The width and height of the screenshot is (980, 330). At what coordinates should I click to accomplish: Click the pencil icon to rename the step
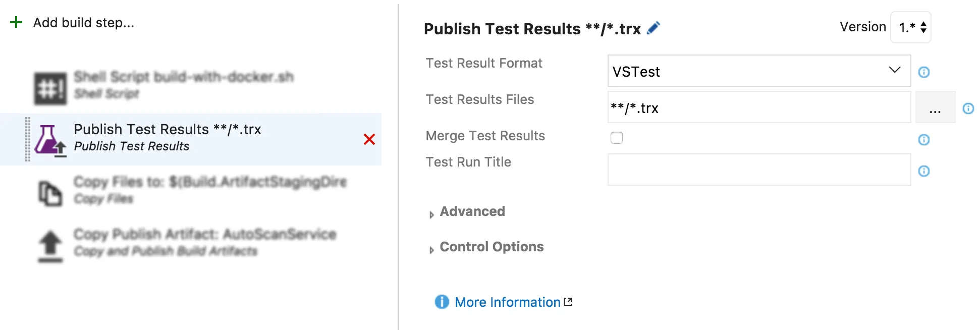click(654, 28)
